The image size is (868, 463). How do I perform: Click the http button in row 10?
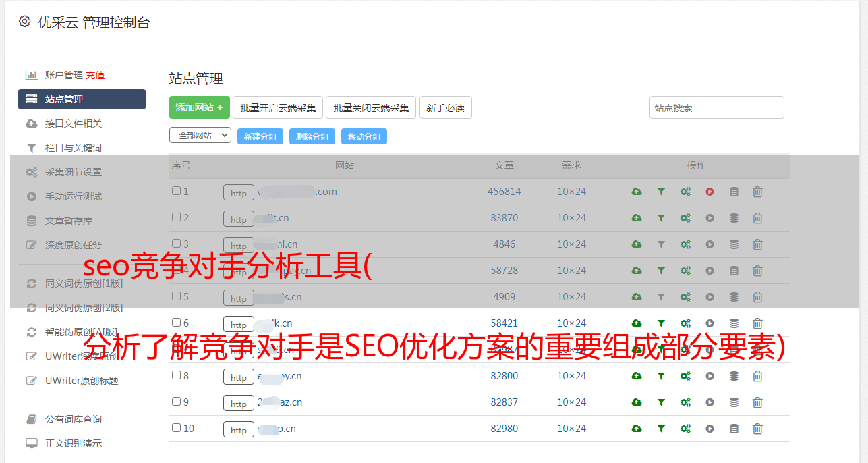pyautogui.click(x=239, y=430)
